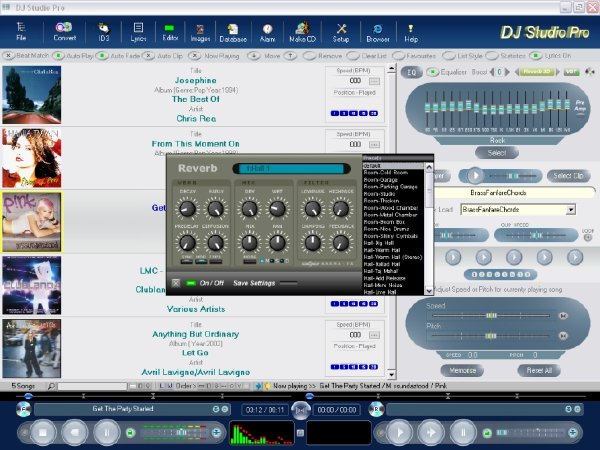Select Room-Studio reverb preset

click(x=379, y=194)
